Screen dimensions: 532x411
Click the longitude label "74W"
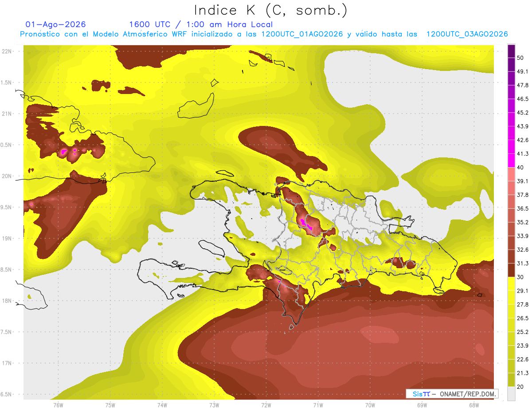tap(162, 405)
